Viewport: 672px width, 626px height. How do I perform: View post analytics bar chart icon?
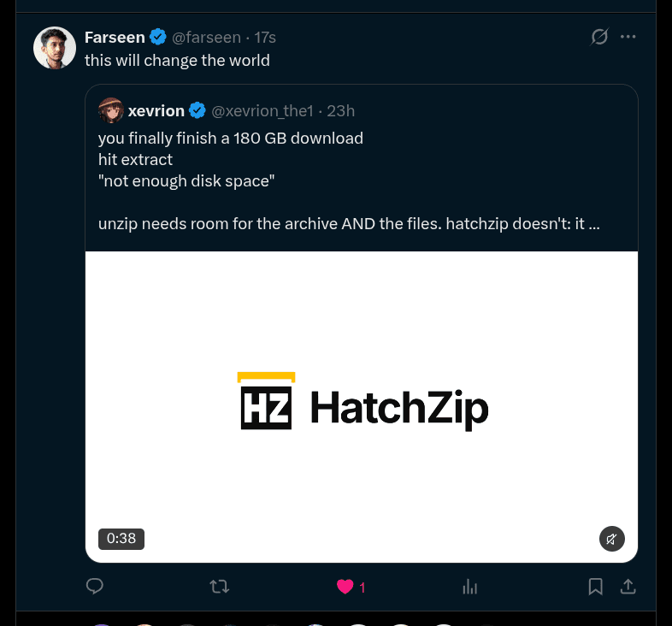(x=469, y=587)
